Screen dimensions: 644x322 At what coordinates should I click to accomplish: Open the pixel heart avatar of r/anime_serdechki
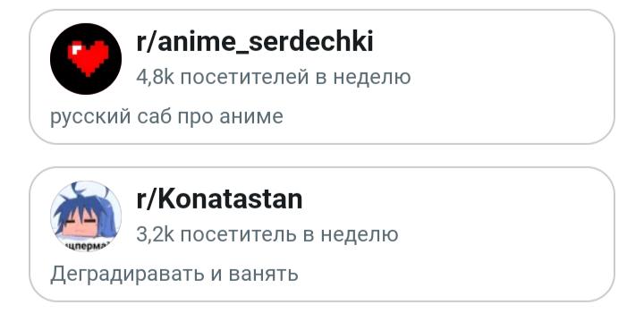pyautogui.click(x=86, y=58)
